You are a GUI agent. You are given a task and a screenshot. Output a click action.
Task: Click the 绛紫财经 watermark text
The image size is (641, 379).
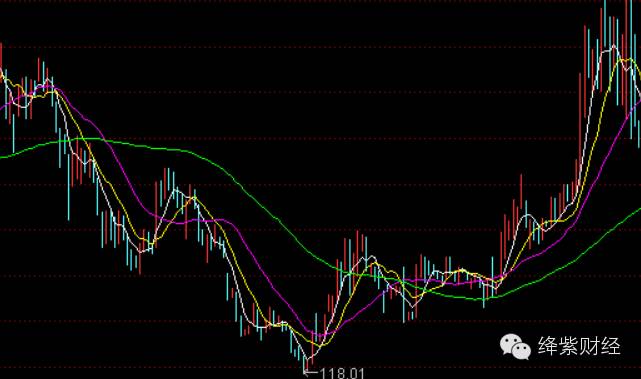pos(579,346)
